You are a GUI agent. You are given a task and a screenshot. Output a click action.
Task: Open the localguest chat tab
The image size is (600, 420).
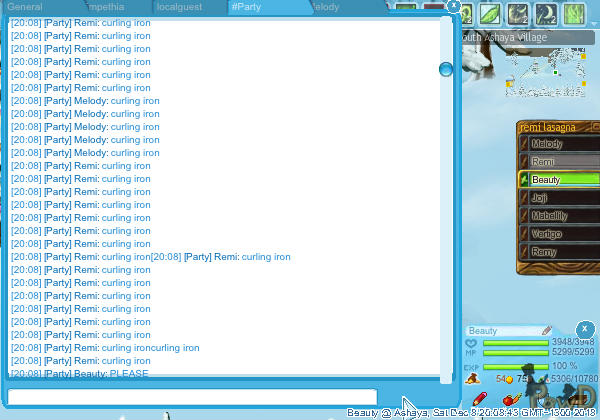pos(181,8)
